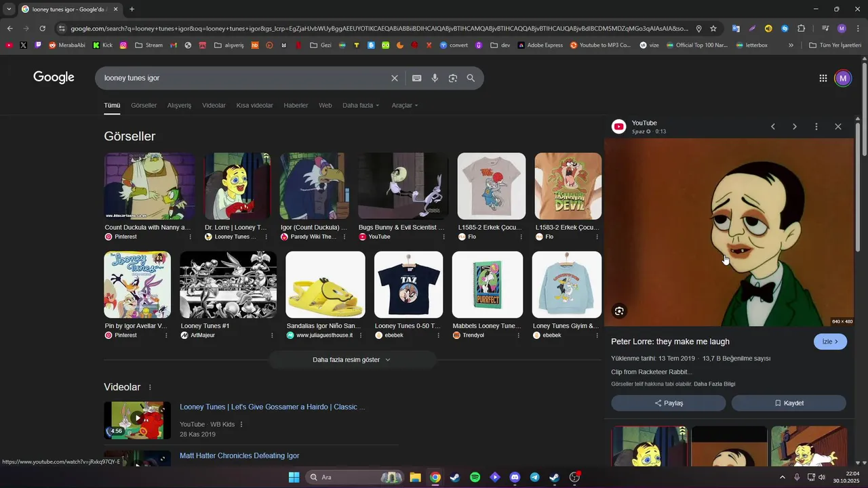Play the Gossamer Hairdo 4:56 video thumbnail
Screen dimensions: 868x488
pos(137,420)
